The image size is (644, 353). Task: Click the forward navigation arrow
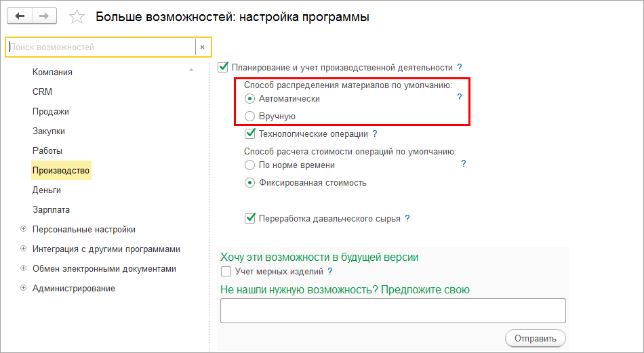45,16
